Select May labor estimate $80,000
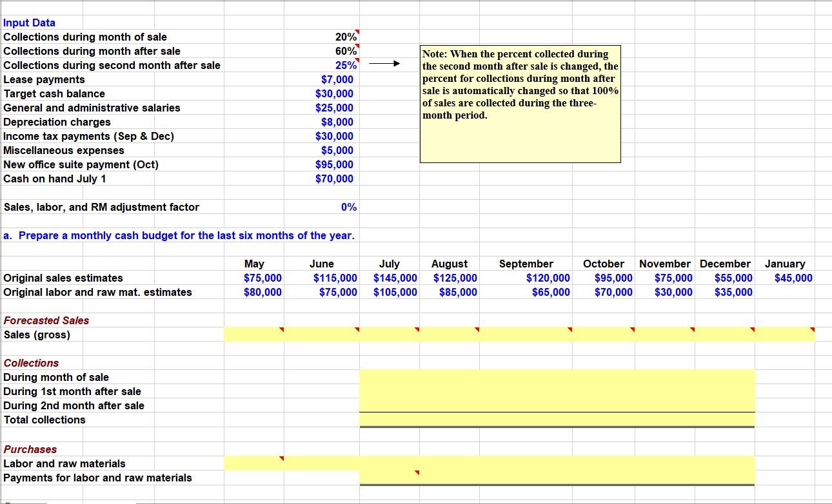Screen dimensions: 832x504 262,292
